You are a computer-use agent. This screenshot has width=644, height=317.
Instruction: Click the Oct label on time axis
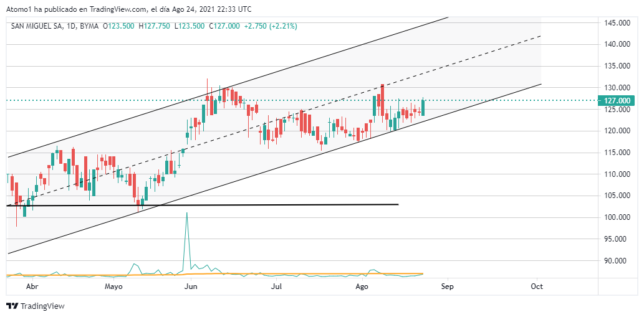[537, 286]
